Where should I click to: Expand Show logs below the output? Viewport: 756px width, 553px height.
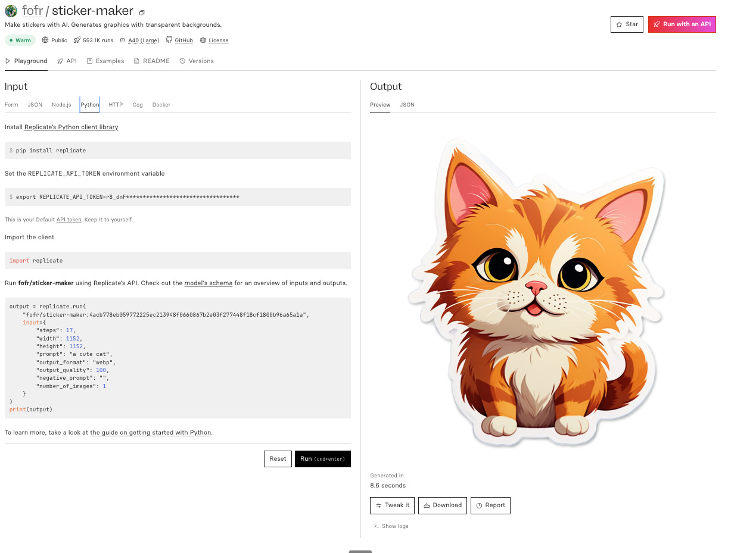(391, 526)
